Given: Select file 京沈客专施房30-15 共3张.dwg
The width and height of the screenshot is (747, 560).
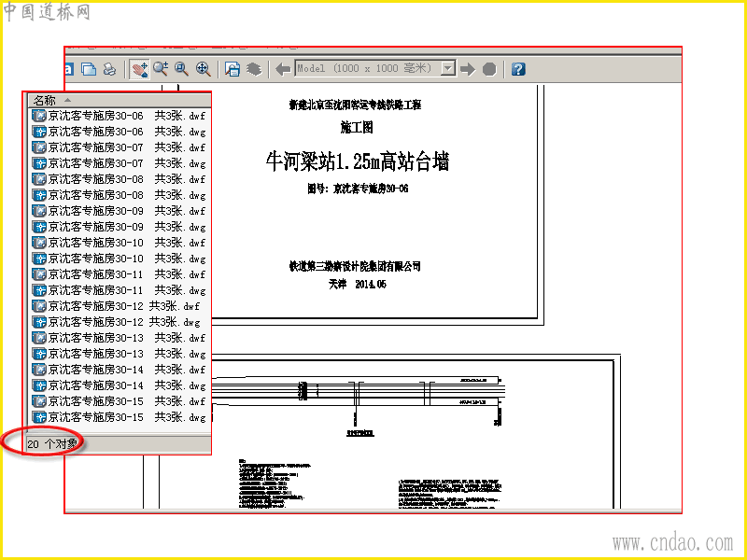Looking at the screenshot, I should 120,417.
